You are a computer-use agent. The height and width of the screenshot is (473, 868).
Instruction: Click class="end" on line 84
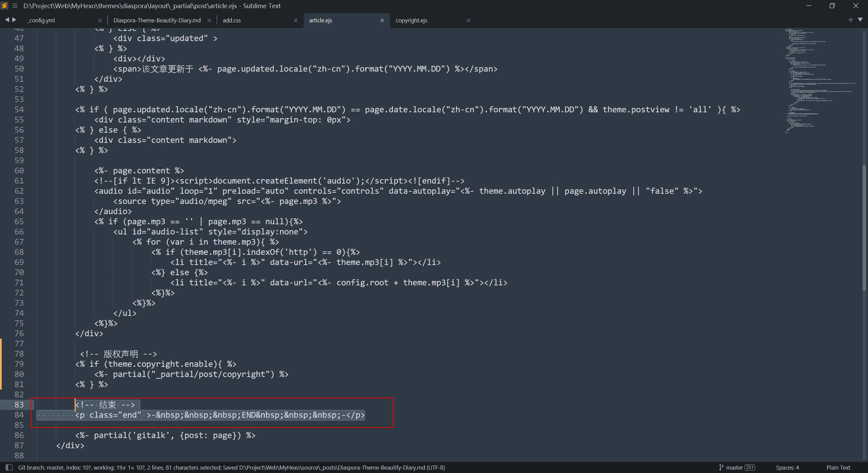(115, 415)
